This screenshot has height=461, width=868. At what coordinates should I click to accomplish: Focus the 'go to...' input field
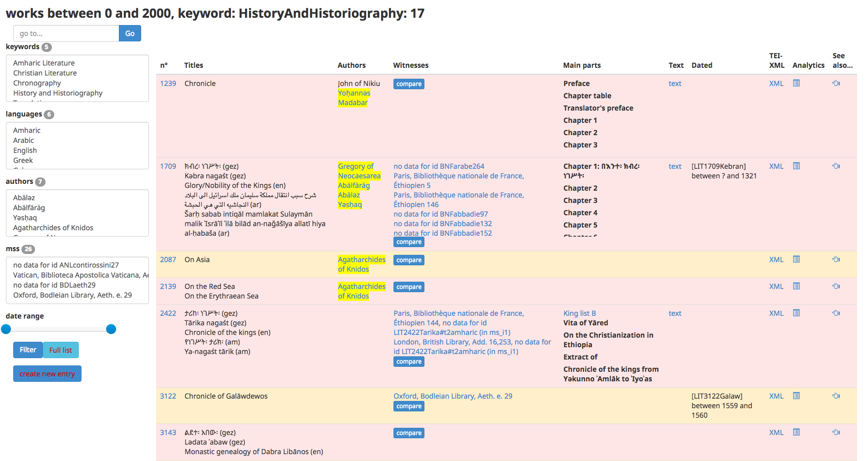(66, 33)
